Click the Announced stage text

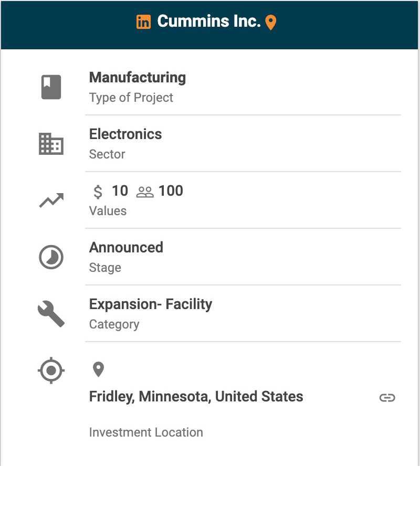point(126,248)
